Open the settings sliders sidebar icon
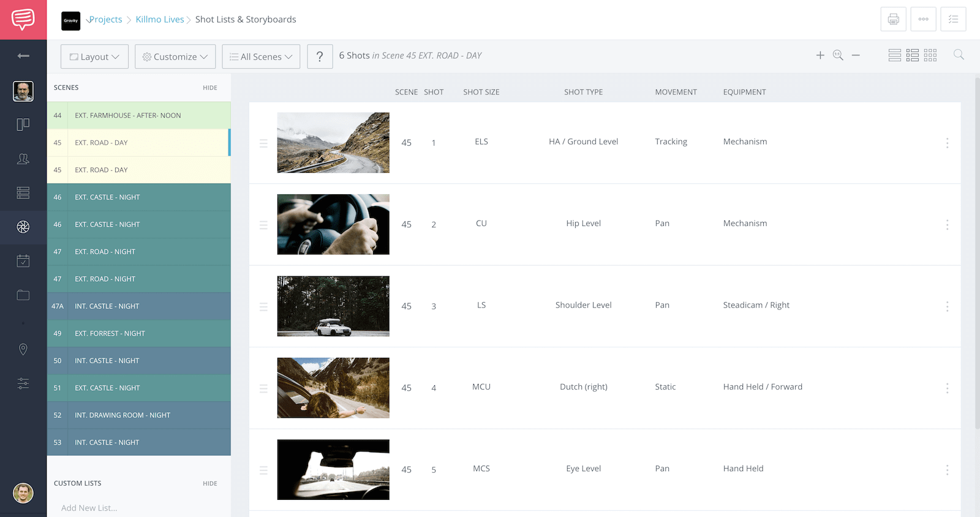 (x=23, y=383)
